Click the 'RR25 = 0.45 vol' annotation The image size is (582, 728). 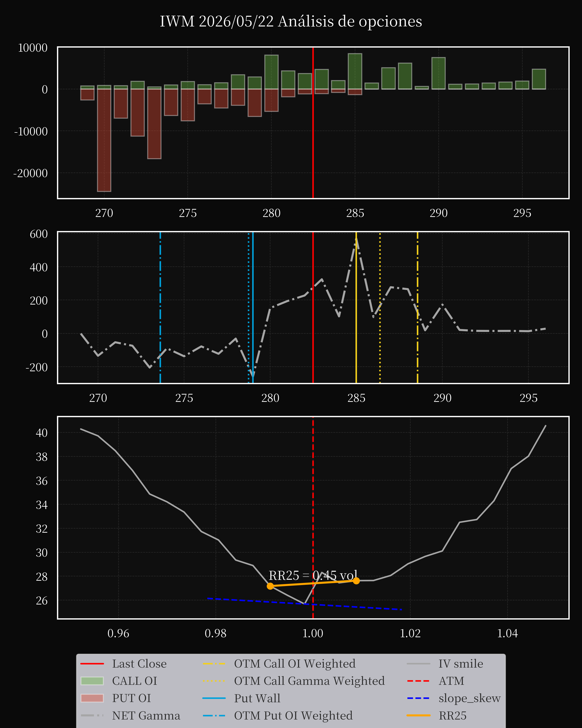[x=313, y=575]
